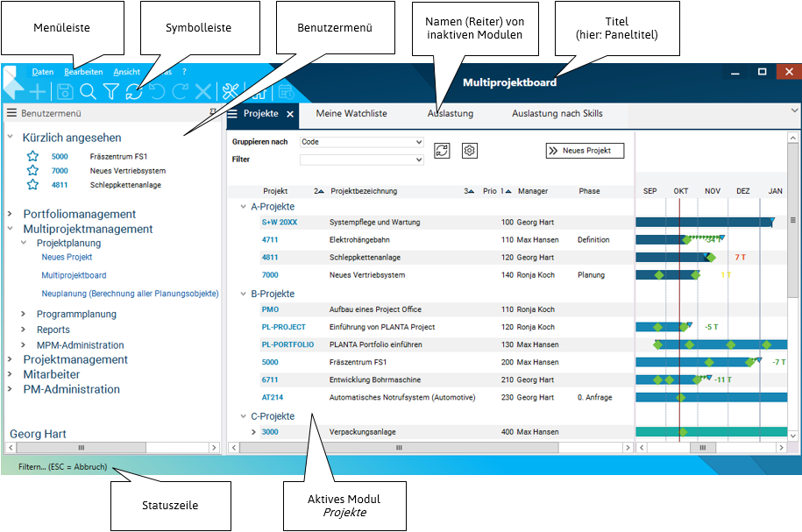Click the Filter input field
Image resolution: width=802 pixels, height=532 pixels.
[x=361, y=160]
